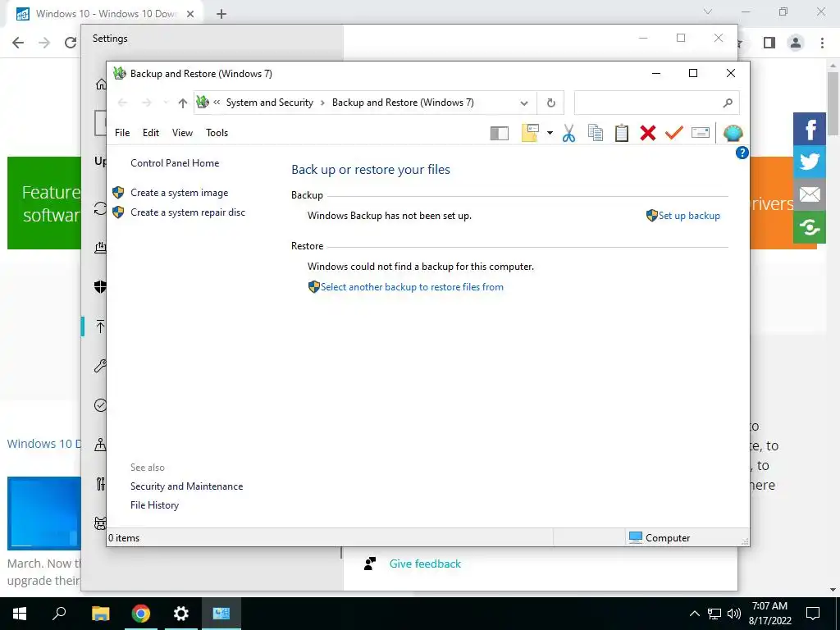840x630 pixels.
Task: Open the views dropdown arrow
Action: coord(550,133)
